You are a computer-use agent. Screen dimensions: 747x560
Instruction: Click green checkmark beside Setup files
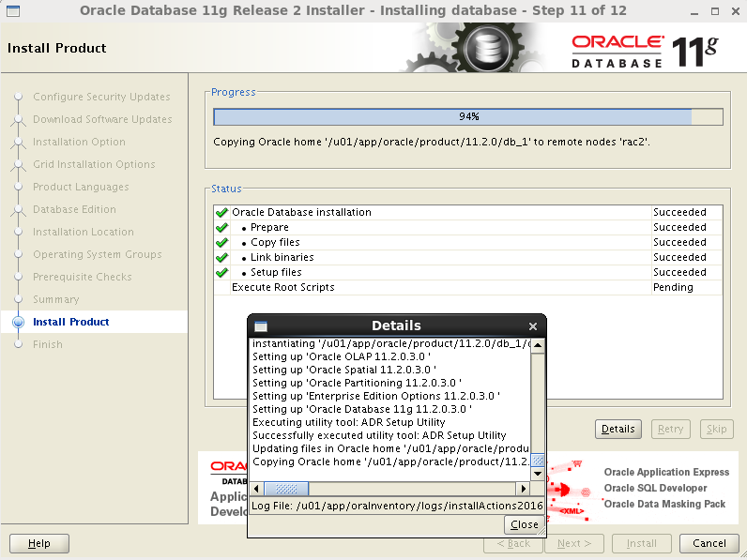[x=221, y=272]
